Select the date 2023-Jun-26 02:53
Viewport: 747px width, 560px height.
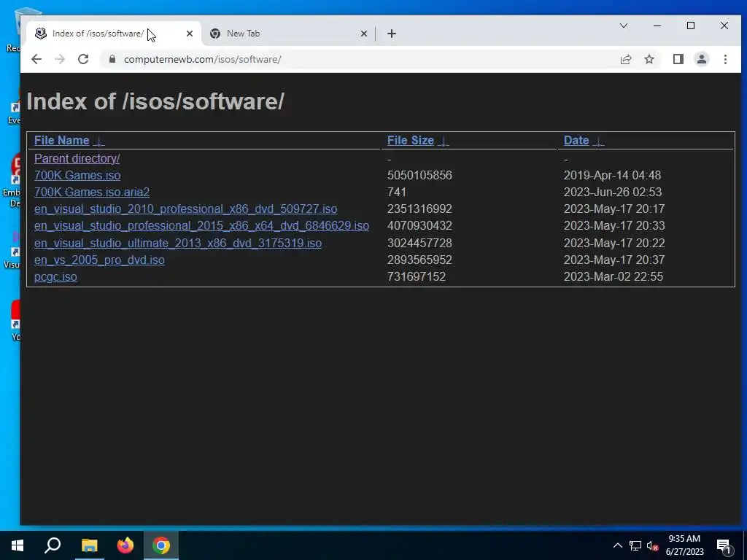tap(613, 192)
